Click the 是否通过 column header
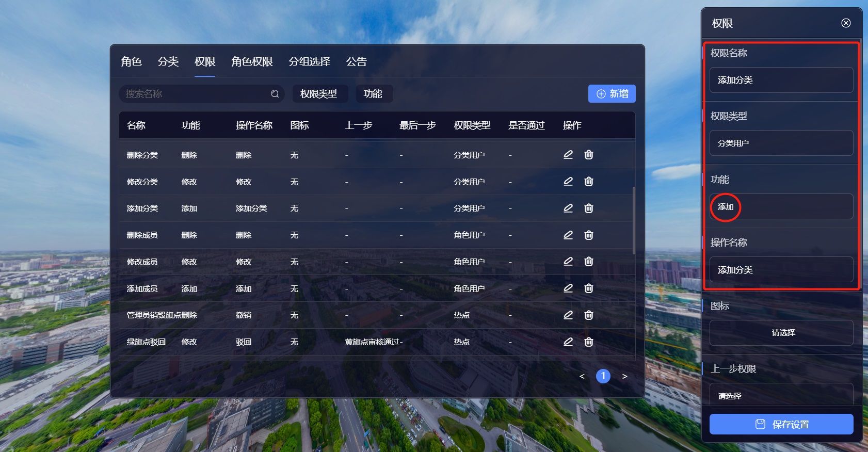Image resolution: width=868 pixels, height=452 pixels. pyautogui.click(x=526, y=125)
